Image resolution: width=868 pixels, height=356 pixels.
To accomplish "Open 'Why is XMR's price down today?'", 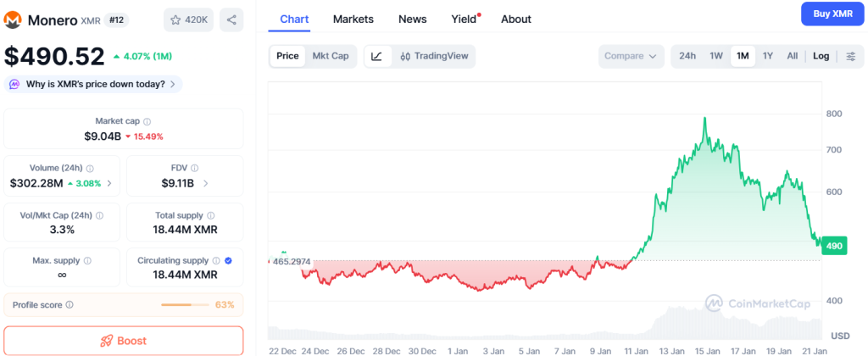I will 93,84.
